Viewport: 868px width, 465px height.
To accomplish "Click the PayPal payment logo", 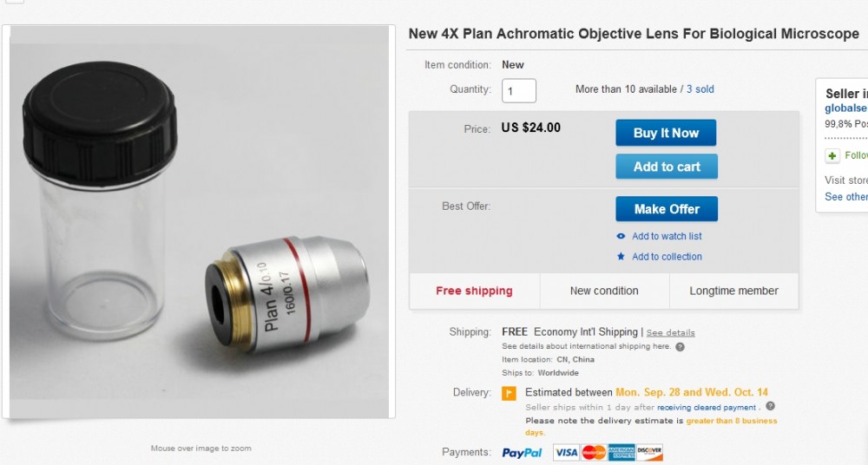I will 522,452.
